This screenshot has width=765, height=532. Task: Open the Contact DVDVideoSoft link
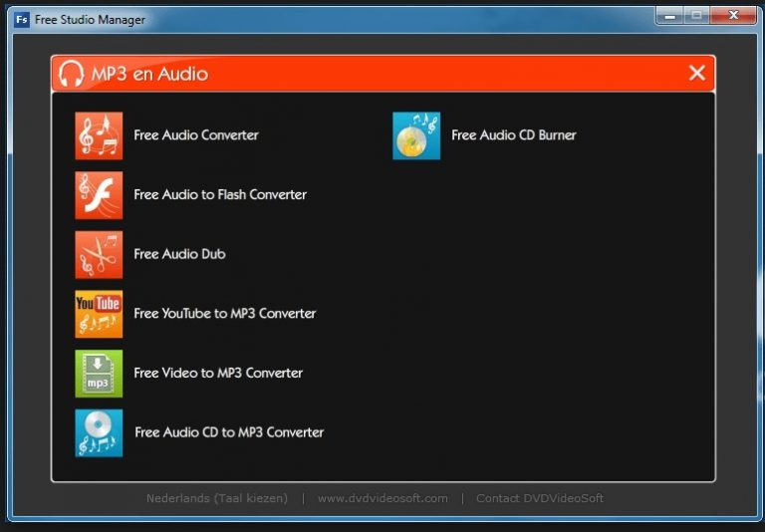[x=540, y=498]
